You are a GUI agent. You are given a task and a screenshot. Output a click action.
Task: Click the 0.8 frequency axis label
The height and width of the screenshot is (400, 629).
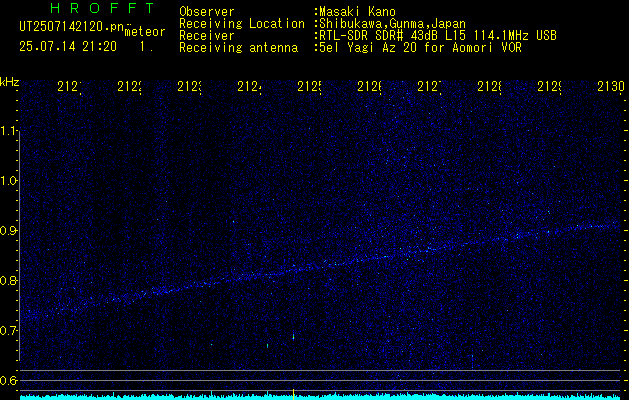tap(10, 280)
